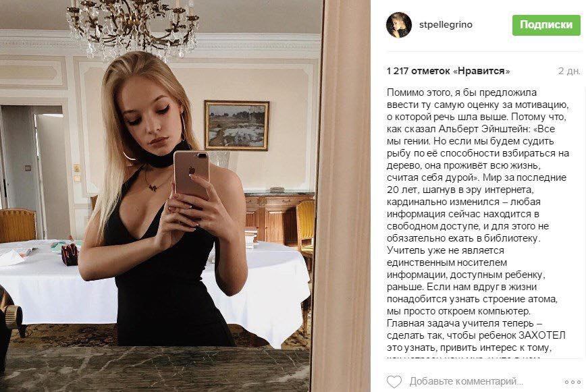The width and height of the screenshot is (586, 392).
Task: Click the caption's first line Помимо этого
Action: point(462,92)
